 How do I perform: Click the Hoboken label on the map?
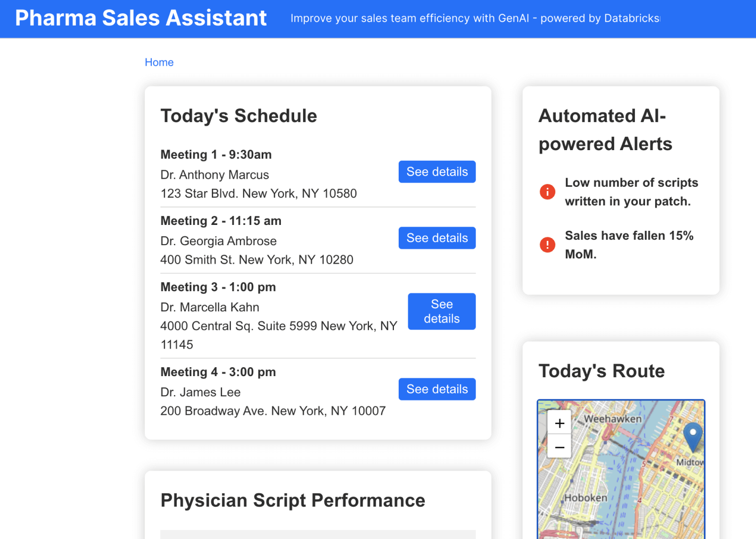pyautogui.click(x=586, y=498)
